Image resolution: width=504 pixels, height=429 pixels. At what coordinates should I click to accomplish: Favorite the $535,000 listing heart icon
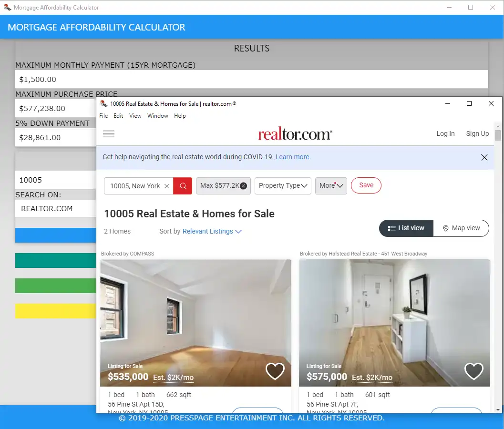[275, 371]
